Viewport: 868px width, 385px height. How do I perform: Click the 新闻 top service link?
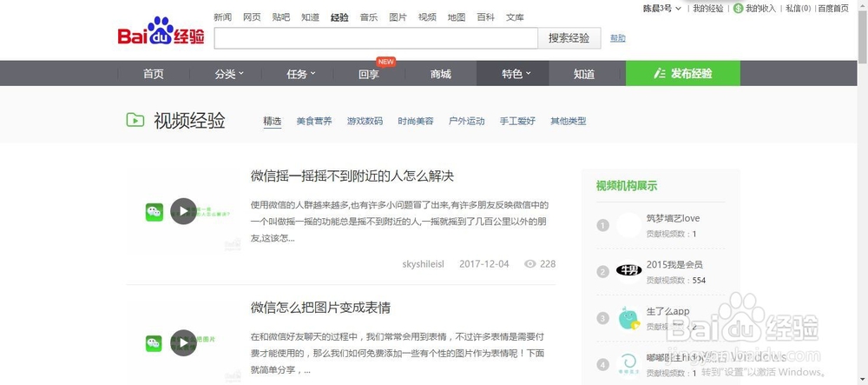222,17
